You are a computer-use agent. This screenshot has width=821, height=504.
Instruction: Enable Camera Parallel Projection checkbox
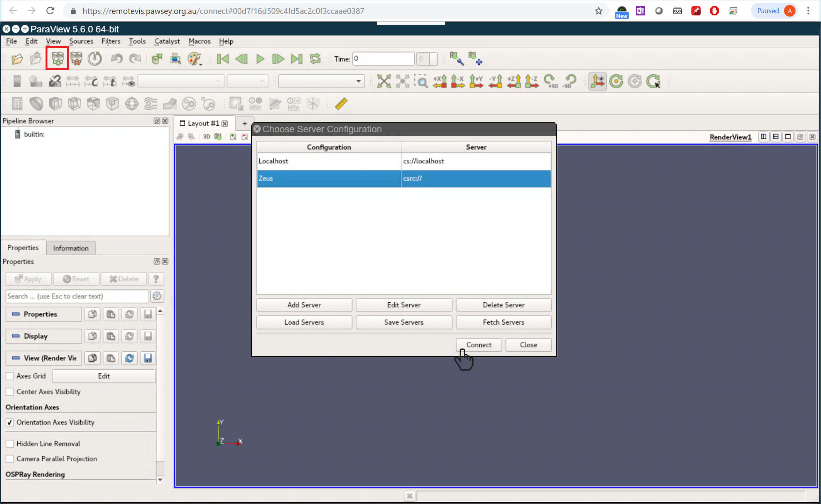click(x=10, y=459)
